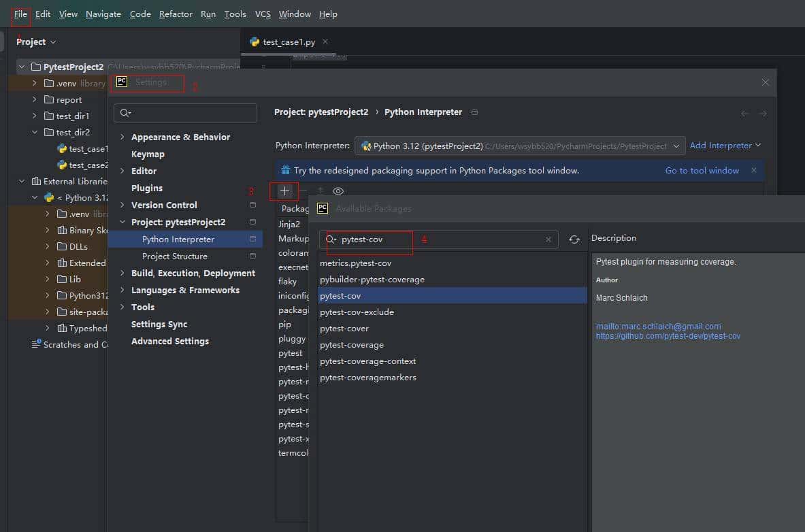Collapse the Project: pytestProject2 section
The height and width of the screenshot is (532, 805).
tap(122, 222)
